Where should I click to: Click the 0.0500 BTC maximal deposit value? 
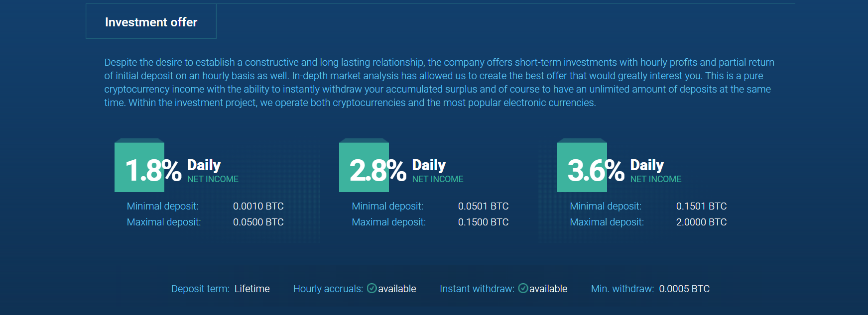point(258,222)
